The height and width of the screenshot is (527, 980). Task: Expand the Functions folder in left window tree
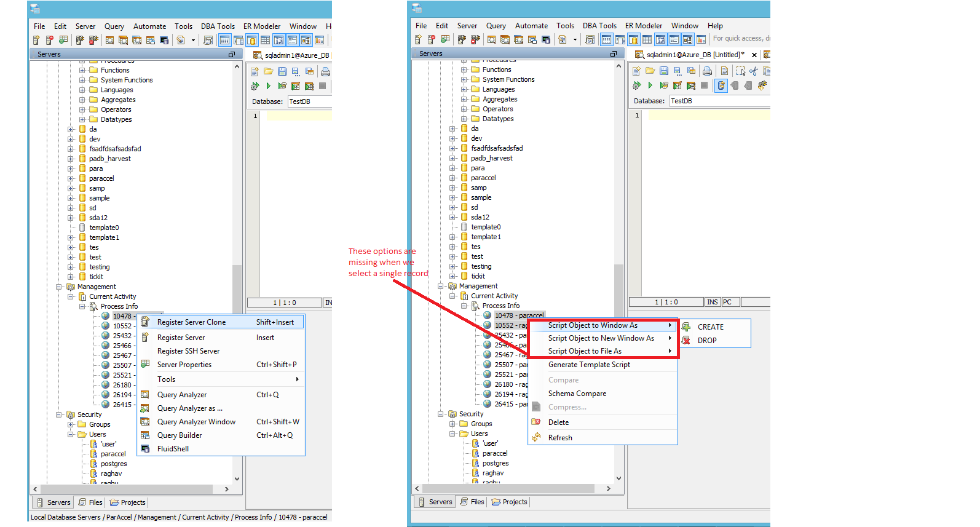(x=82, y=70)
